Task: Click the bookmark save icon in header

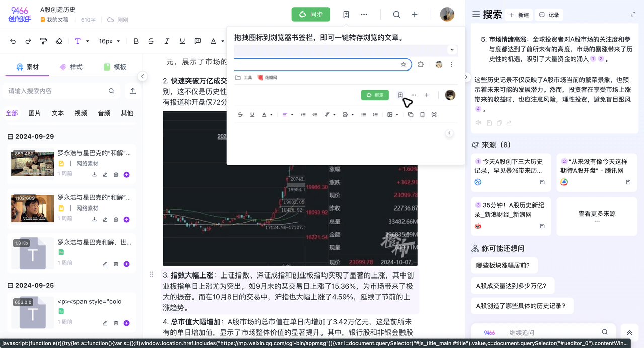Action: (346, 15)
